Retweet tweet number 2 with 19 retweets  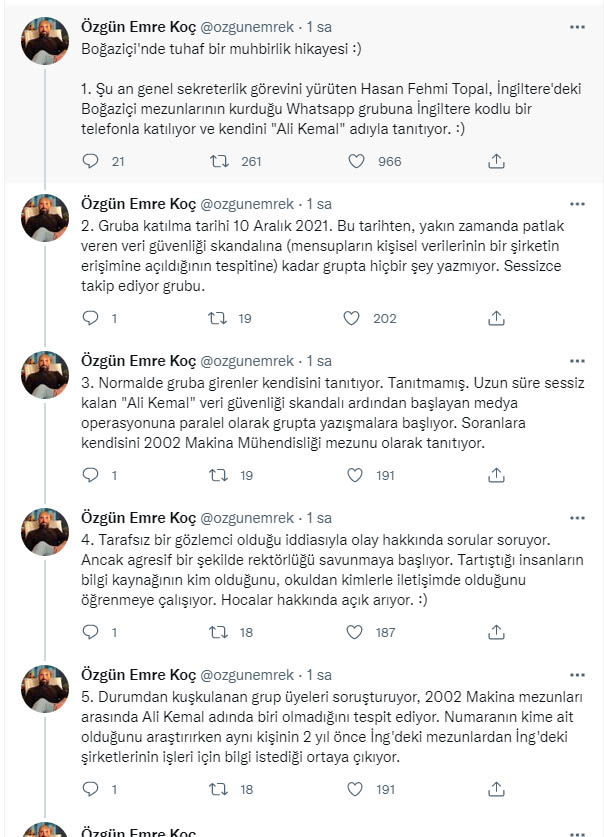[x=217, y=318]
